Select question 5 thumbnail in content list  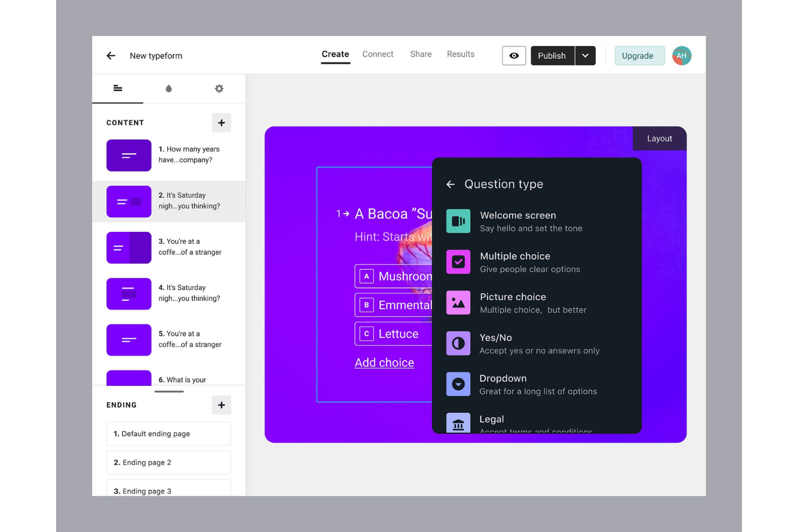(129, 340)
